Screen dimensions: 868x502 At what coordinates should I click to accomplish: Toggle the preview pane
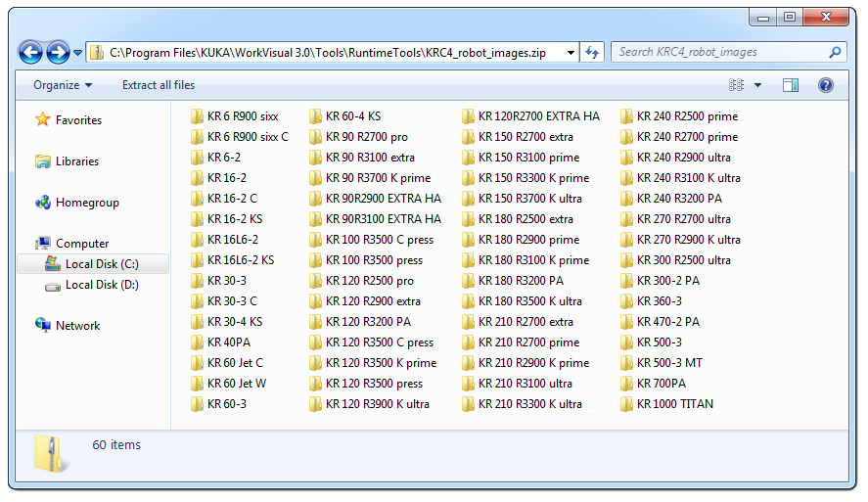point(791,85)
